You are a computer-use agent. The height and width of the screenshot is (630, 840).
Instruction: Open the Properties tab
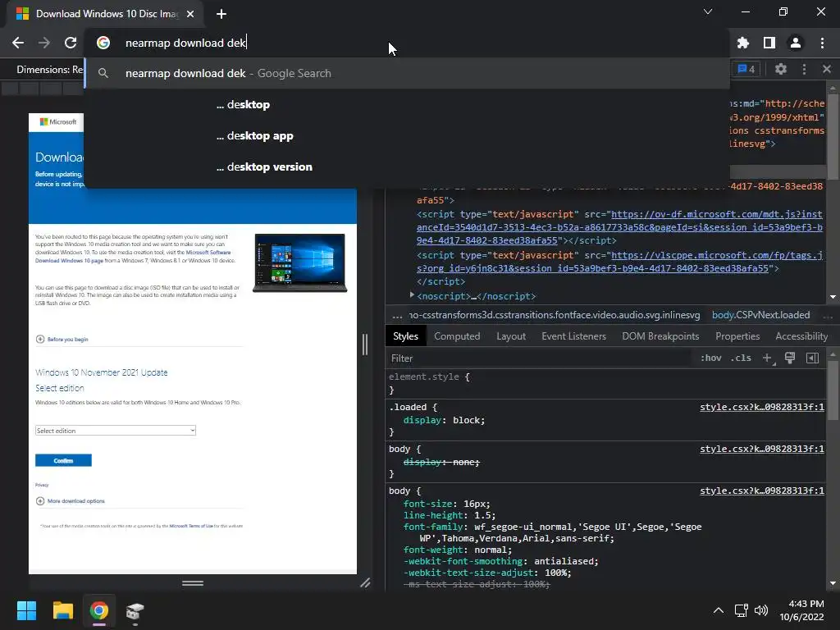pos(737,336)
